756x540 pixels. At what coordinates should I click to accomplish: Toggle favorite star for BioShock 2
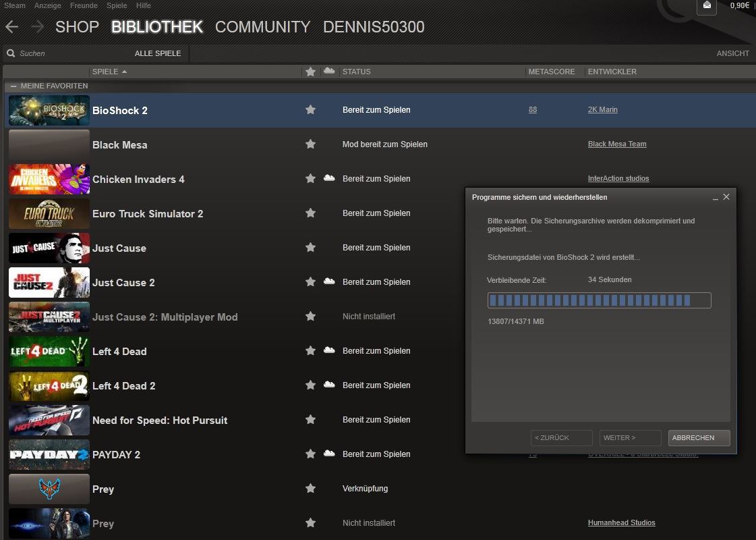tap(310, 109)
